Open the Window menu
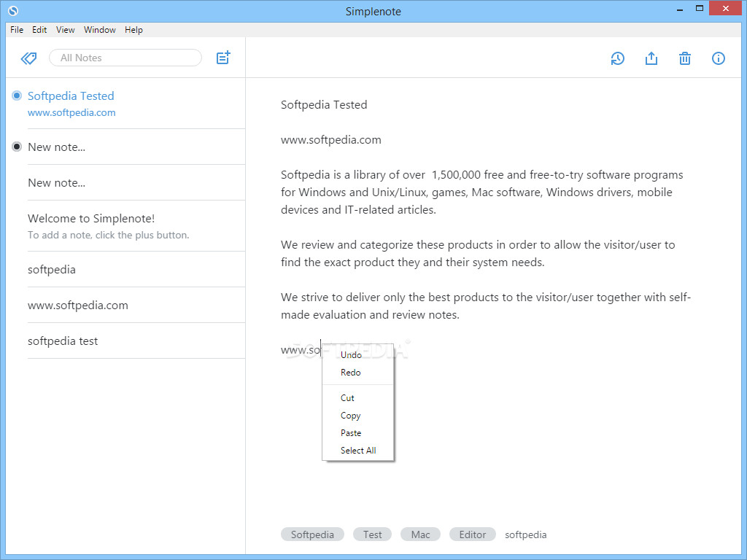 coord(99,29)
